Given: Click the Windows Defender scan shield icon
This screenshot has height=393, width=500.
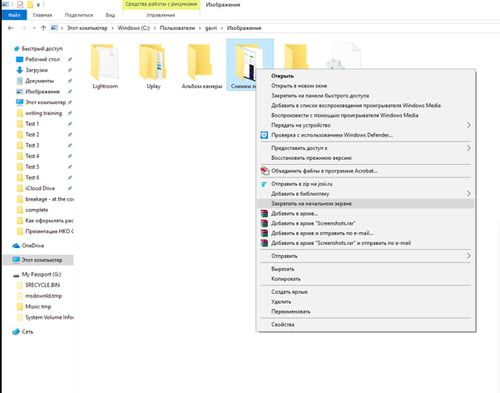Looking at the screenshot, I should [264, 135].
